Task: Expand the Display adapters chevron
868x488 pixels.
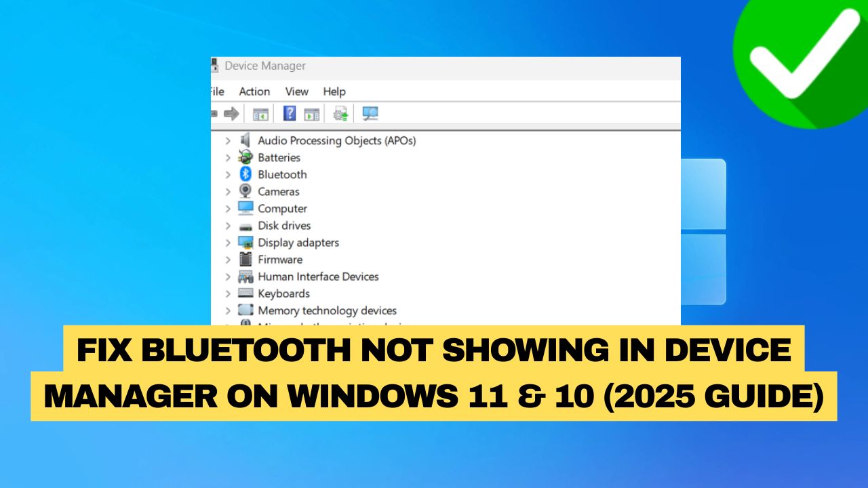Action: click(x=228, y=243)
